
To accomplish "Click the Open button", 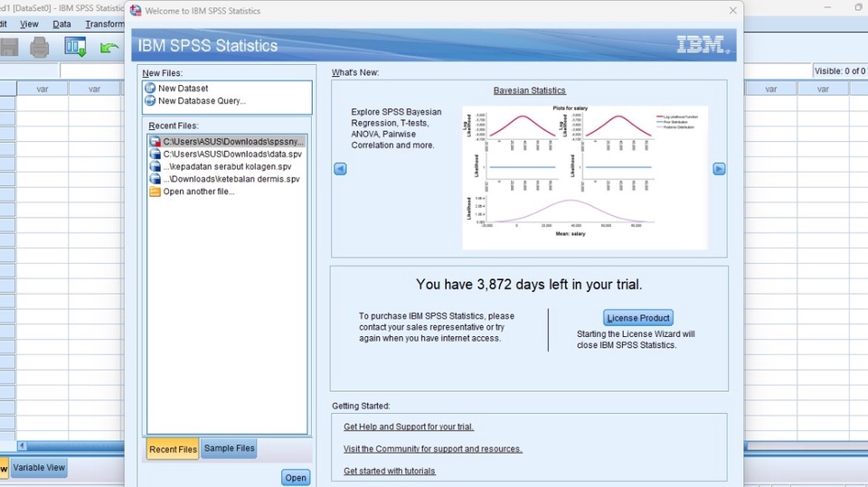I will point(296,478).
